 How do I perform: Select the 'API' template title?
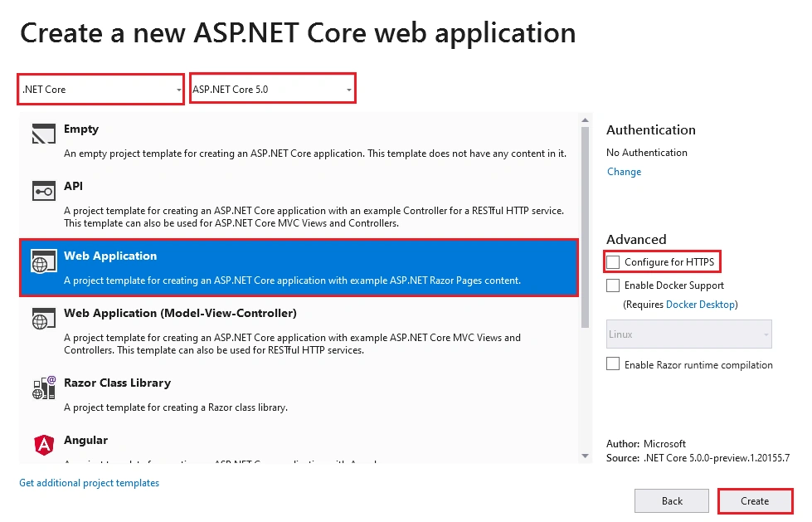coord(74,186)
